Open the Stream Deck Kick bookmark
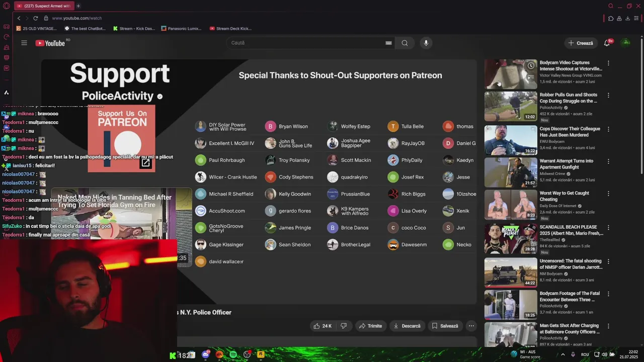This screenshot has height=362, width=644. (x=230, y=29)
